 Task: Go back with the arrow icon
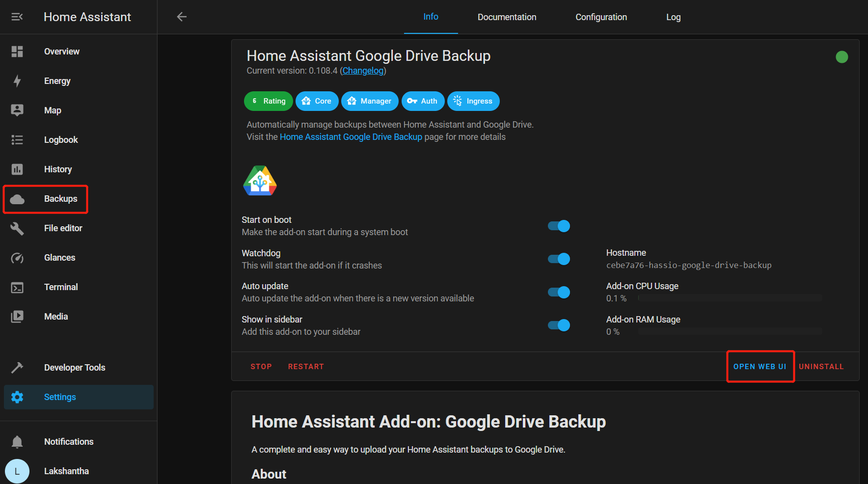(x=182, y=17)
